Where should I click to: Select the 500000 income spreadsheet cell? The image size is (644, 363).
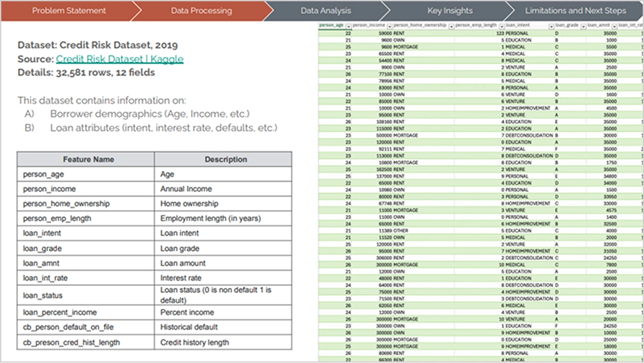372,135
